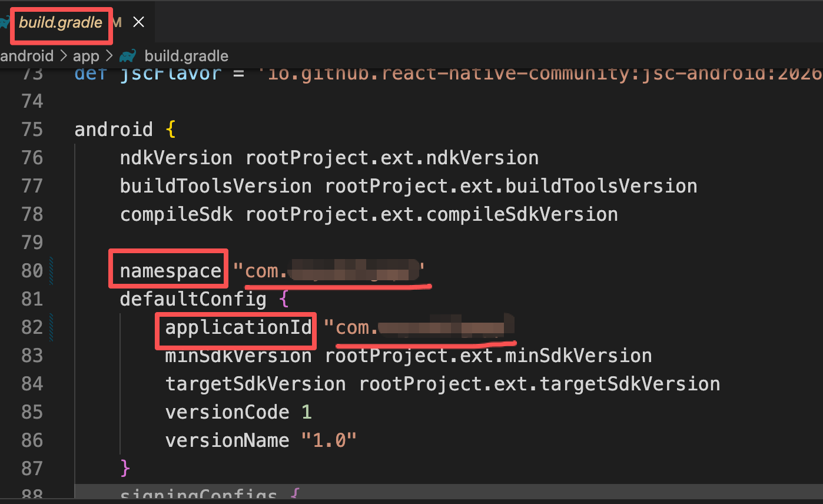Click the gradle elephant icon in breadcrumb
The width and height of the screenshot is (823, 504).
[x=128, y=56]
